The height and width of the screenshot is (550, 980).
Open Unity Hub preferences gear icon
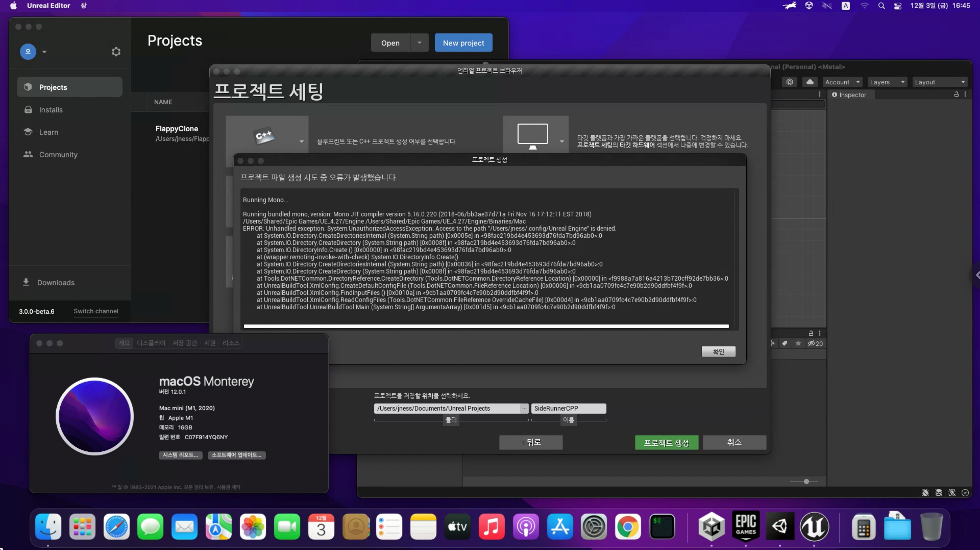(116, 52)
